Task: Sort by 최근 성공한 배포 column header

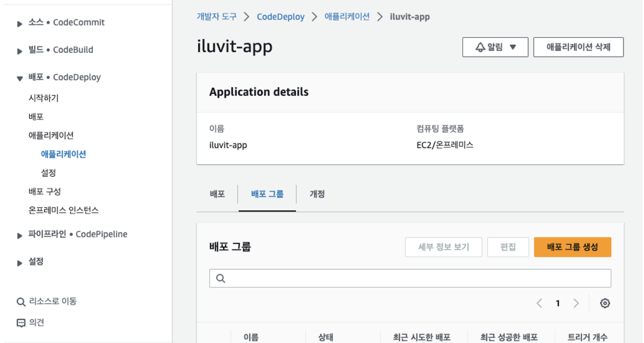Action: coord(509,337)
